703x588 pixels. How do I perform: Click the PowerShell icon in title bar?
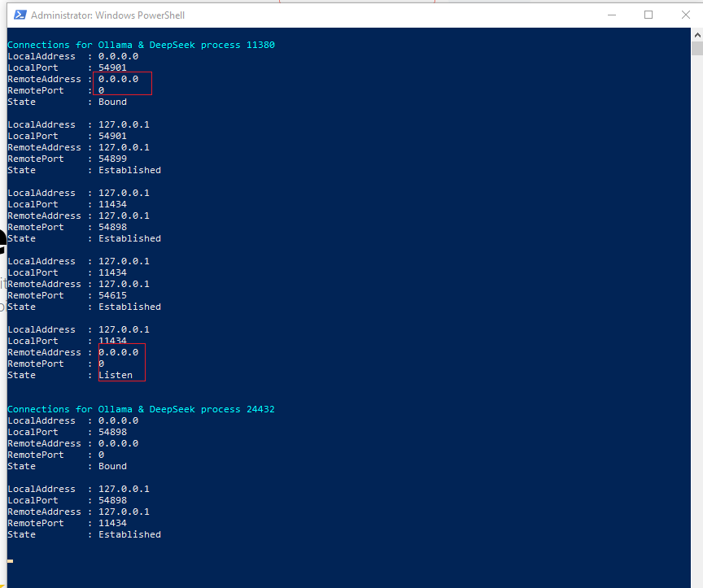click(18, 15)
